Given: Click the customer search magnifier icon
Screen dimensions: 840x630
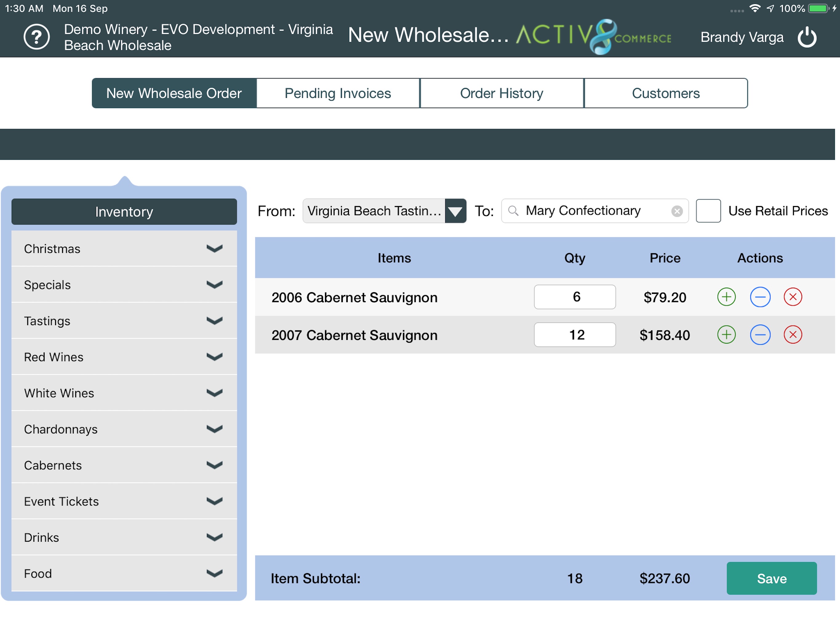Looking at the screenshot, I should 513,210.
